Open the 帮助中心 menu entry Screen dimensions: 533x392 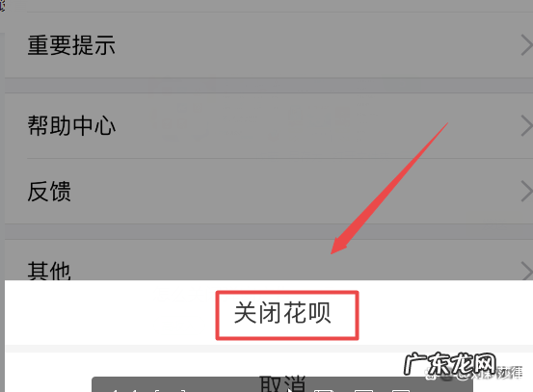(x=269, y=125)
